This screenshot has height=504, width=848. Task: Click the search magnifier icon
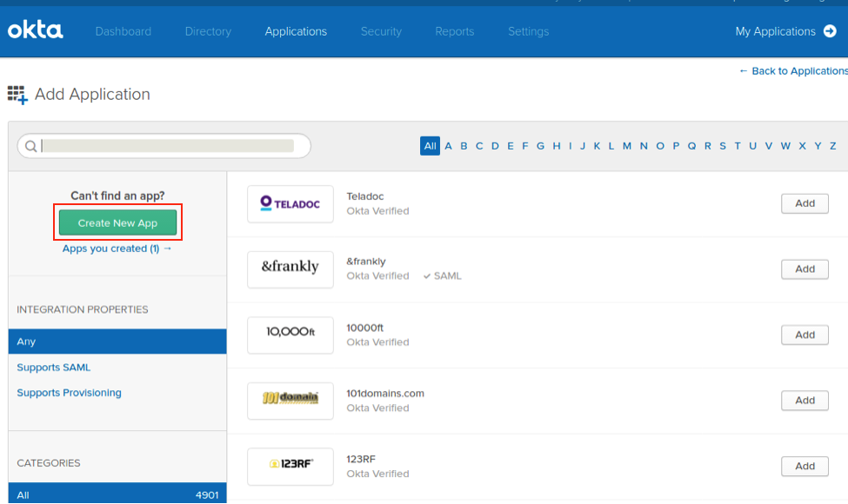click(30, 146)
